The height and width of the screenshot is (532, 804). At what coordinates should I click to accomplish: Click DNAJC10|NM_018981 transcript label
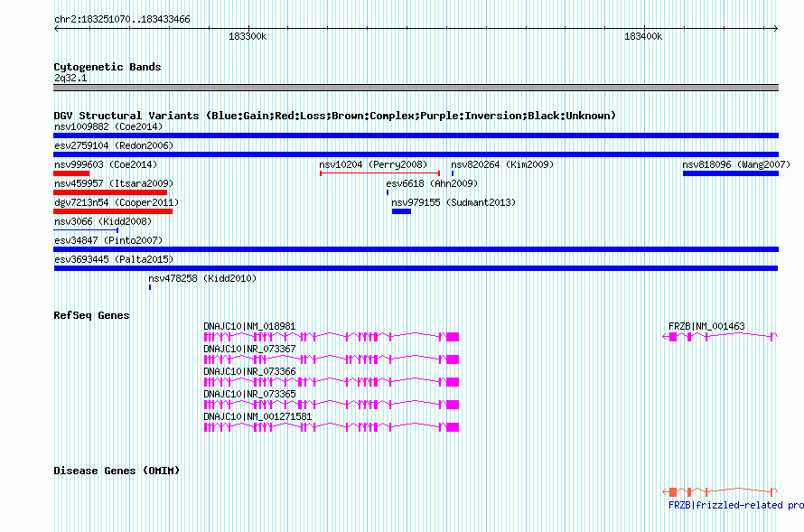pos(249,326)
